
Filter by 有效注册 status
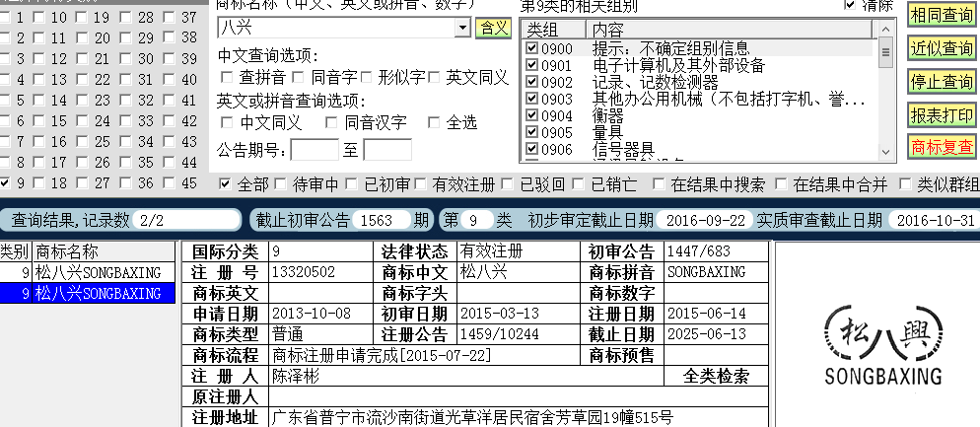tap(420, 183)
